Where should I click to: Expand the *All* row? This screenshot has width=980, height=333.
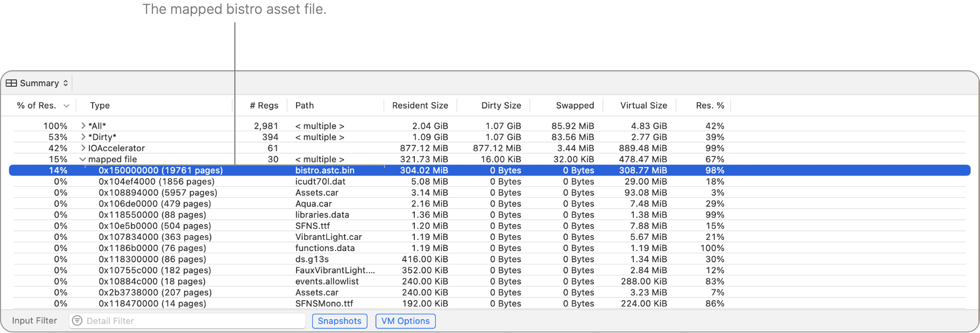(x=83, y=126)
